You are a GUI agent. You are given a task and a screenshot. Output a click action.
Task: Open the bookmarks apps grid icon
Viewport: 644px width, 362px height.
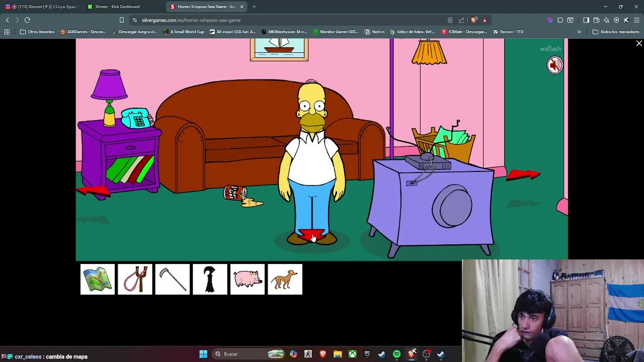pos(7,32)
